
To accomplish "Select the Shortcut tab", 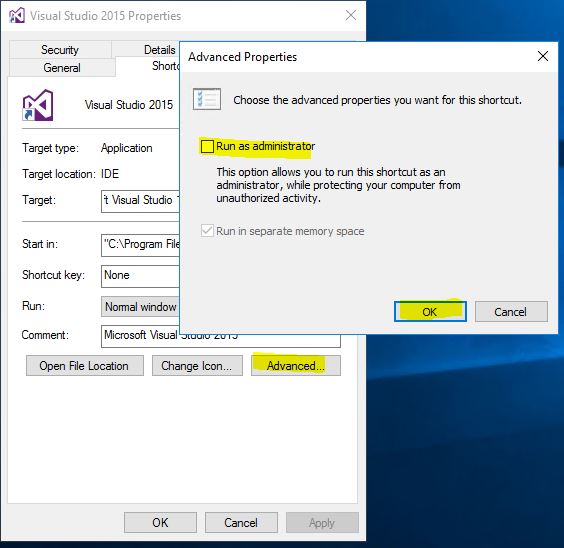I will 165,66.
